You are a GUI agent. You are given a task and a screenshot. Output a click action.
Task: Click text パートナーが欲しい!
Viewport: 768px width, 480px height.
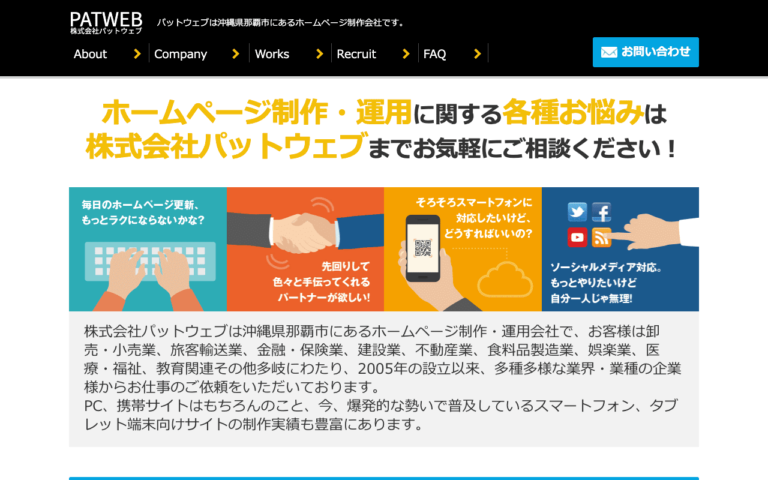[x=324, y=297]
